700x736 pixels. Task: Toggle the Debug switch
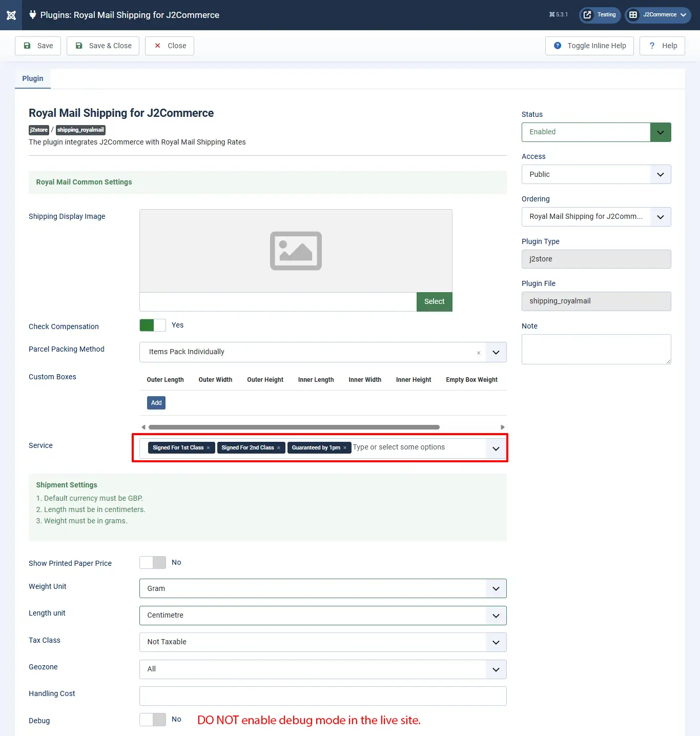coord(153,720)
